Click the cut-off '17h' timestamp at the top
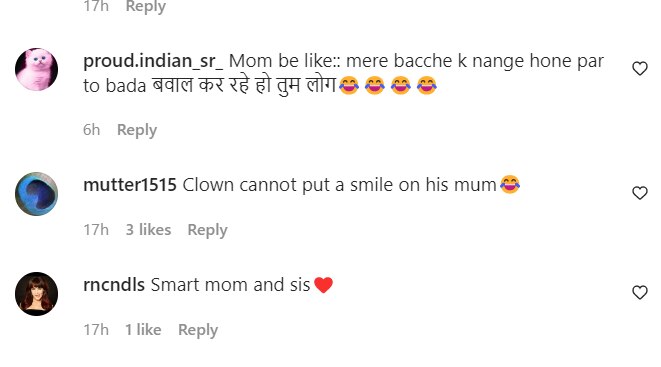 point(96,6)
